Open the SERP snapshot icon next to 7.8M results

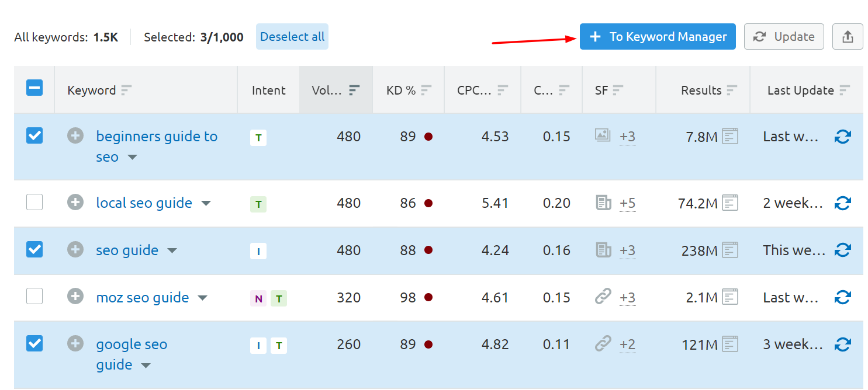tap(730, 135)
